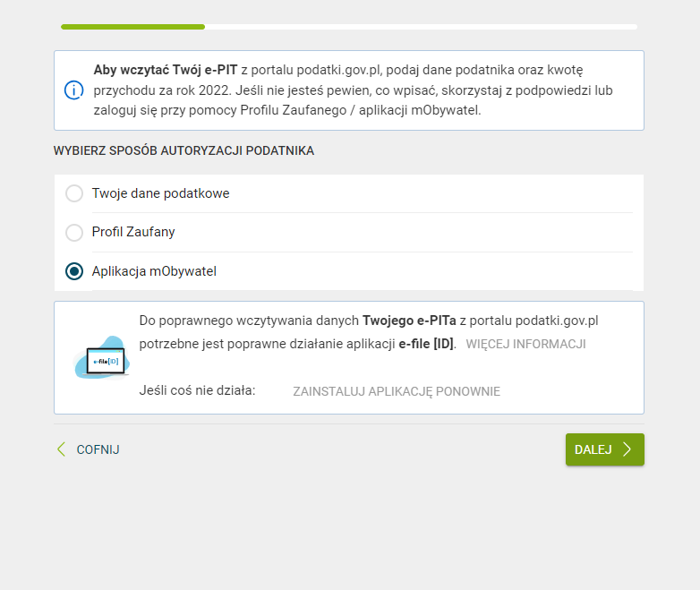Click the bold "Twojego e-PITa" text
700x590 pixels.
tap(409, 321)
